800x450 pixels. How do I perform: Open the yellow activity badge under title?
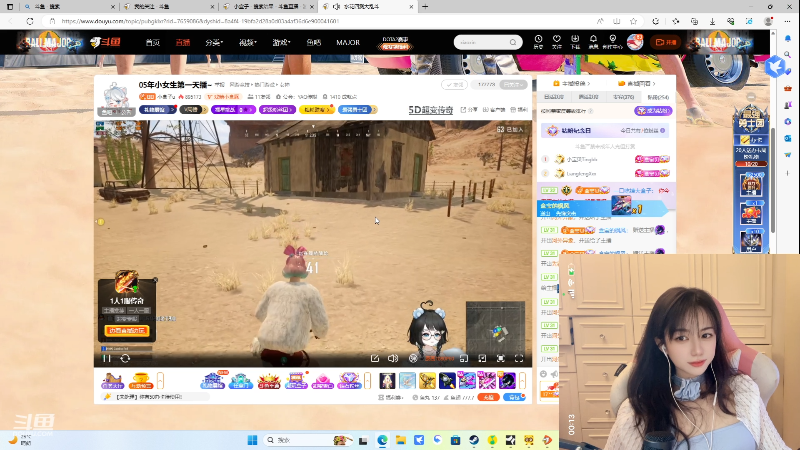coord(317,110)
